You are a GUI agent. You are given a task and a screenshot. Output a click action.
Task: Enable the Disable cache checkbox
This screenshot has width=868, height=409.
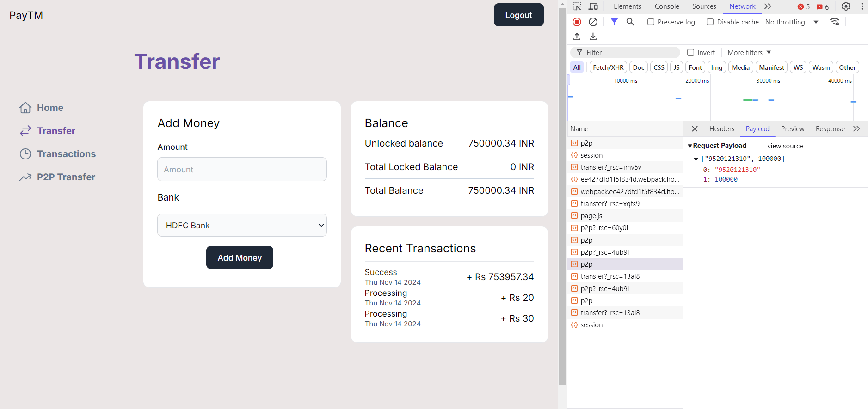[x=710, y=22]
